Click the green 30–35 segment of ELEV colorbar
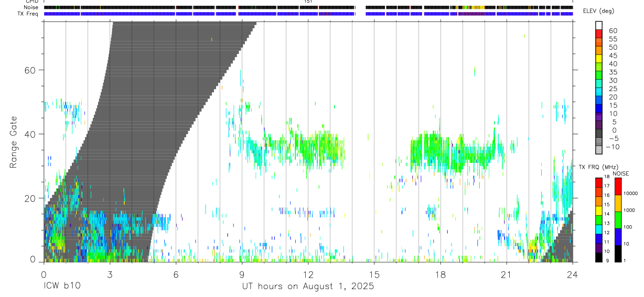This screenshot has width=644, height=297. click(599, 76)
